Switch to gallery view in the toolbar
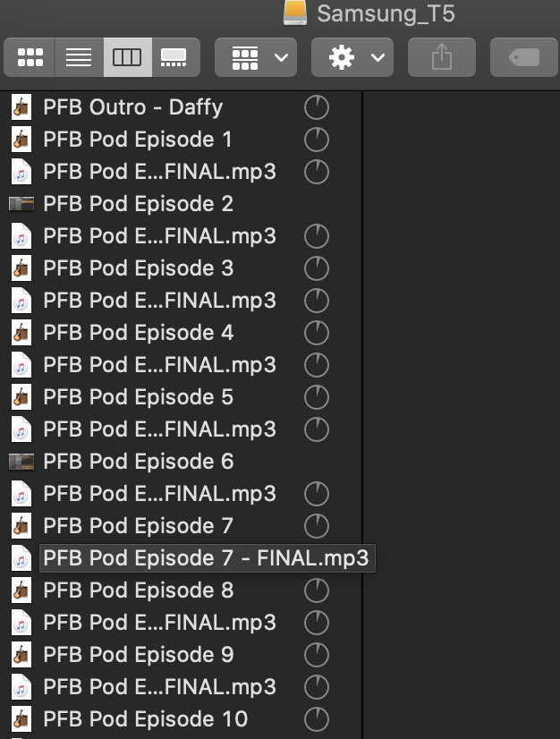 (x=175, y=57)
